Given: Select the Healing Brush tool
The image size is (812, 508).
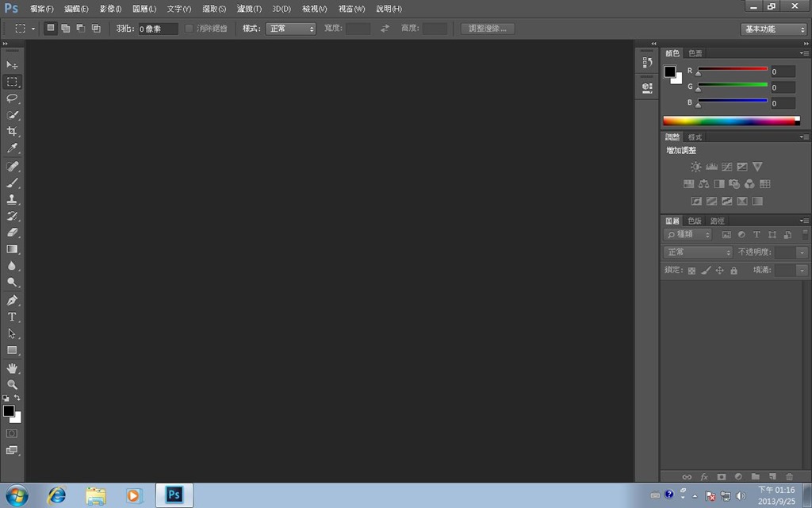Looking at the screenshot, I should tap(12, 167).
